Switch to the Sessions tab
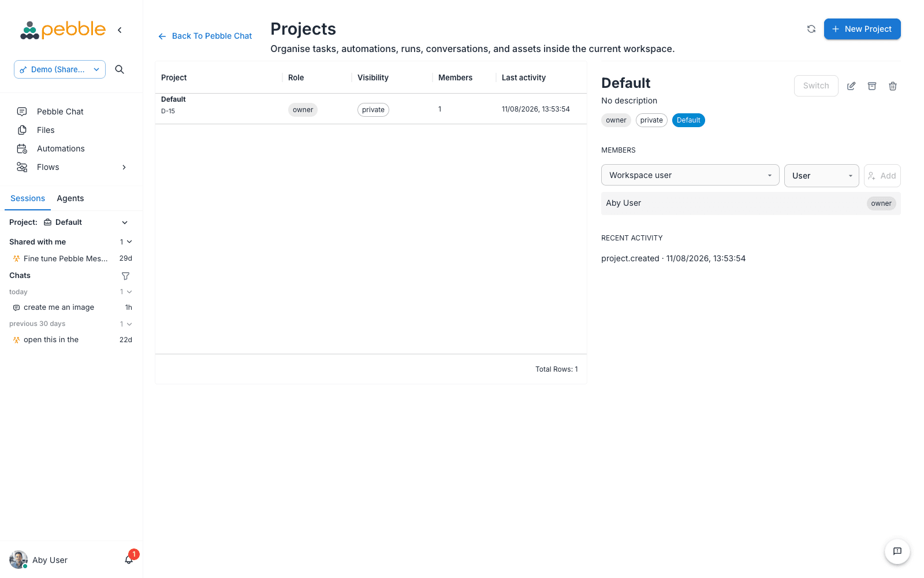Image resolution: width=924 pixels, height=578 pixels. [x=28, y=198]
